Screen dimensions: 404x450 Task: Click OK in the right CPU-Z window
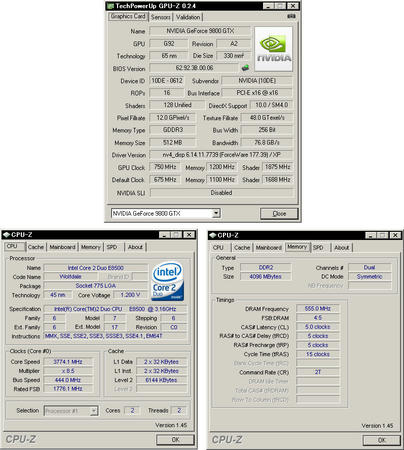click(382, 440)
